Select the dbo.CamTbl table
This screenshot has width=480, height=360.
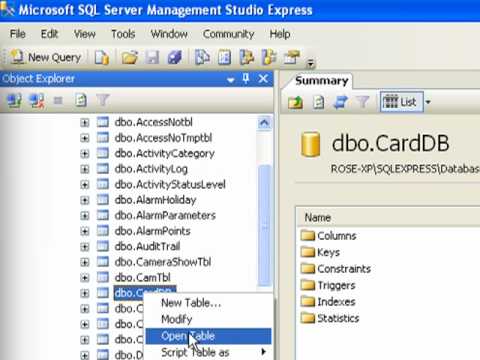142,277
